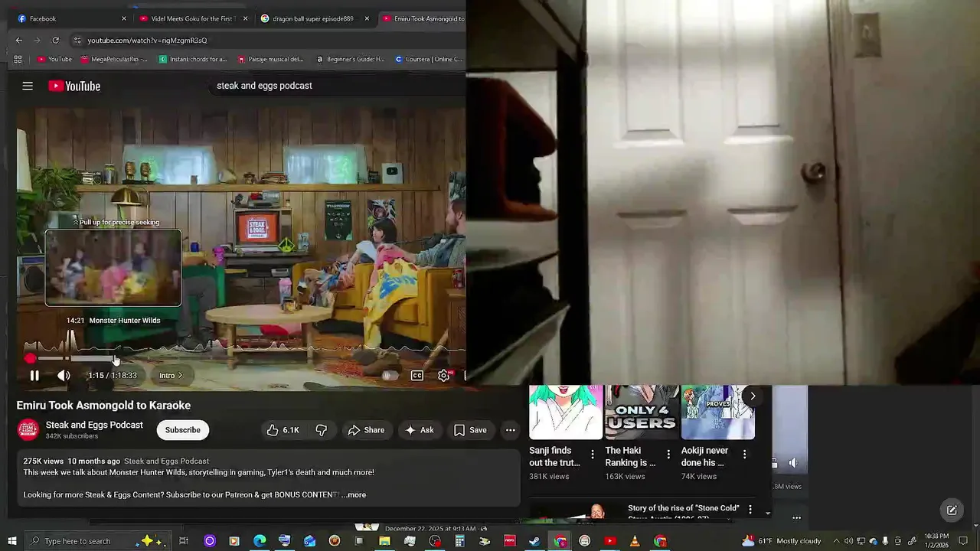The image size is (980, 551).
Task: Open the Windows Start menu
Action: 11,541
